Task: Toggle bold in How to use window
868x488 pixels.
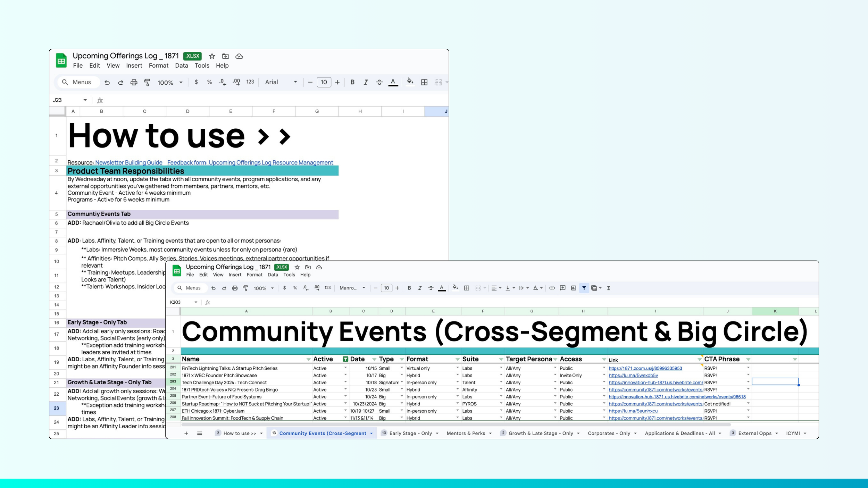Action: click(352, 82)
